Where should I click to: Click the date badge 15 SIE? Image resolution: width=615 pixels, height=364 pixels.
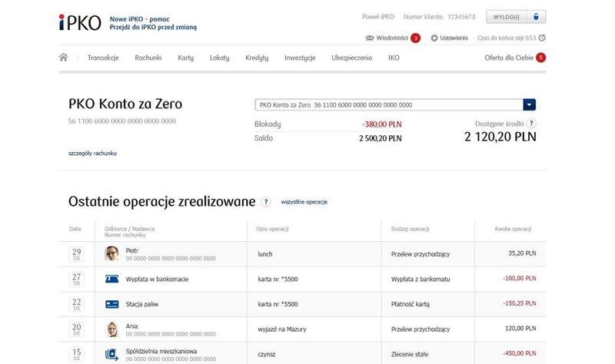click(x=76, y=354)
